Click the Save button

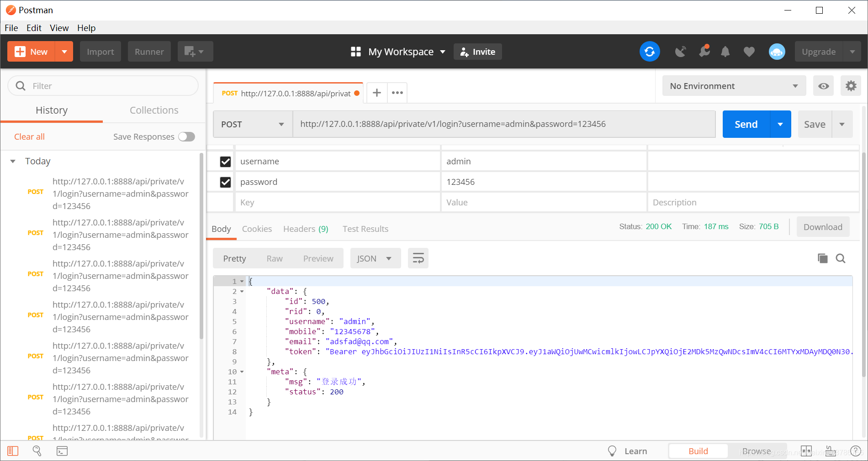point(815,124)
